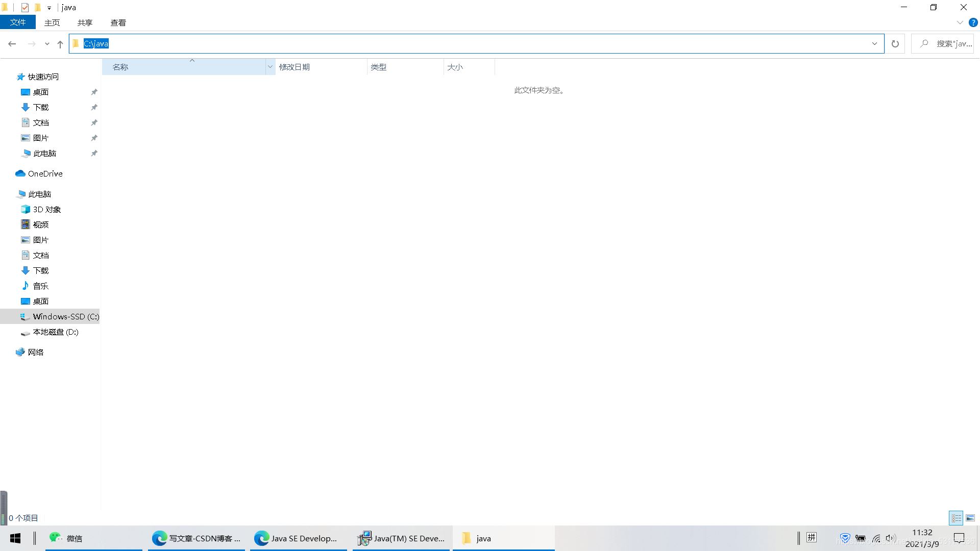Click the Windows Start button
This screenshot has width=980, height=551.
pos(15,538)
